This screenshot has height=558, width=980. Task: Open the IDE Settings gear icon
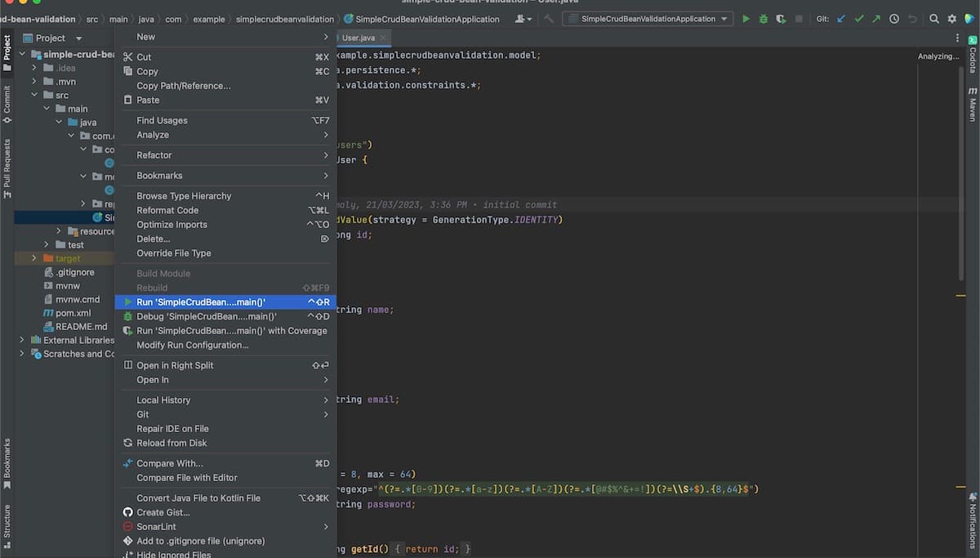(951, 18)
